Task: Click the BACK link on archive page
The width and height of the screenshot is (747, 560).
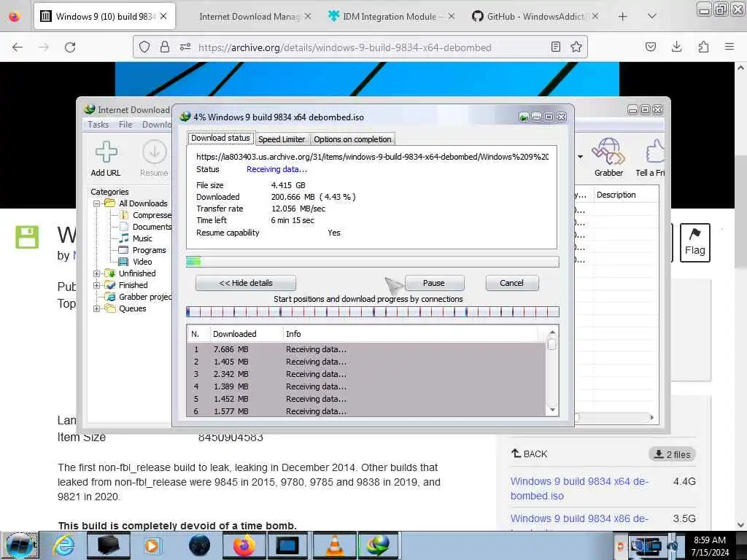Action: 530,454
